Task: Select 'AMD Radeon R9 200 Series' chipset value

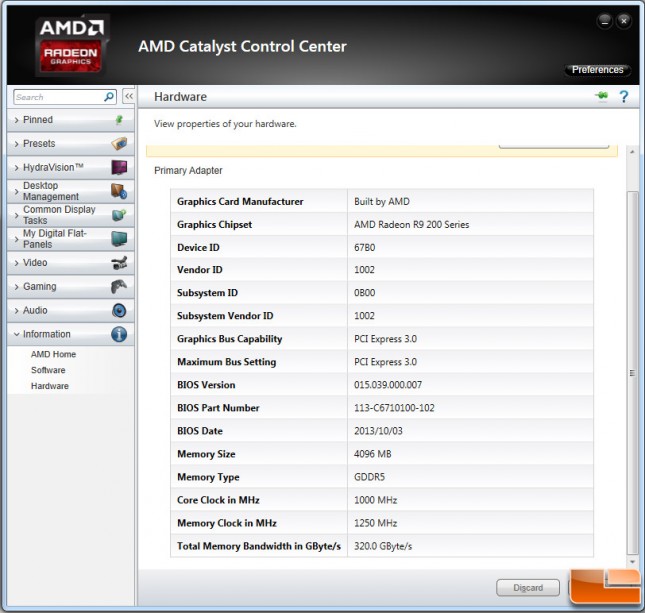Action: click(411, 225)
